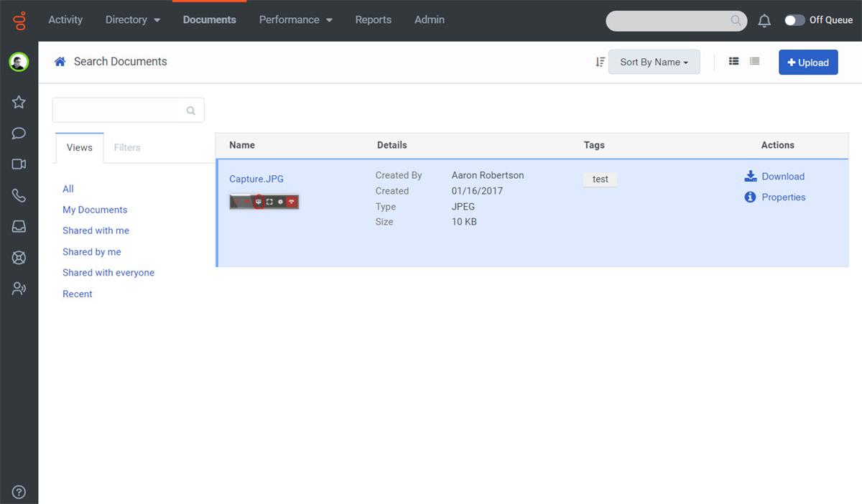Image resolution: width=862 pixels, height=504 pixels.
Task: Open the favorites star in the sidebar
Action: coord(19,102)
